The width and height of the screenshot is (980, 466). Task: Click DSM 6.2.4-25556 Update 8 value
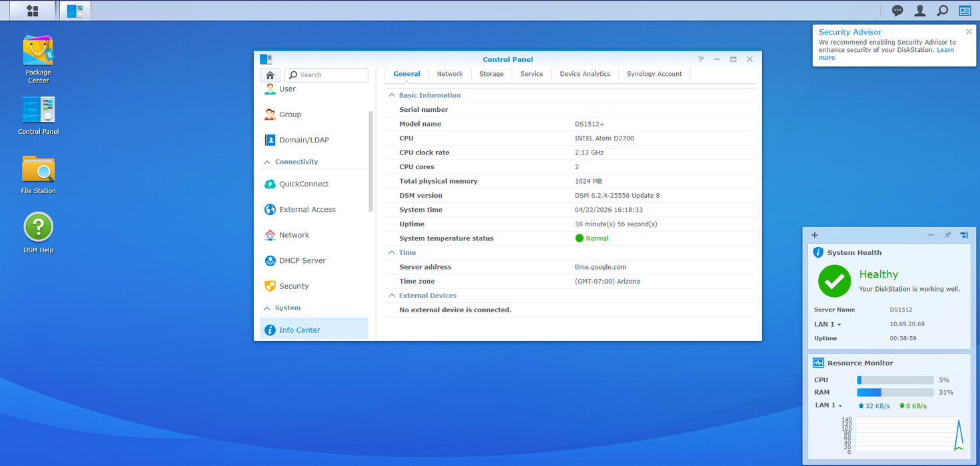[617, 196]
